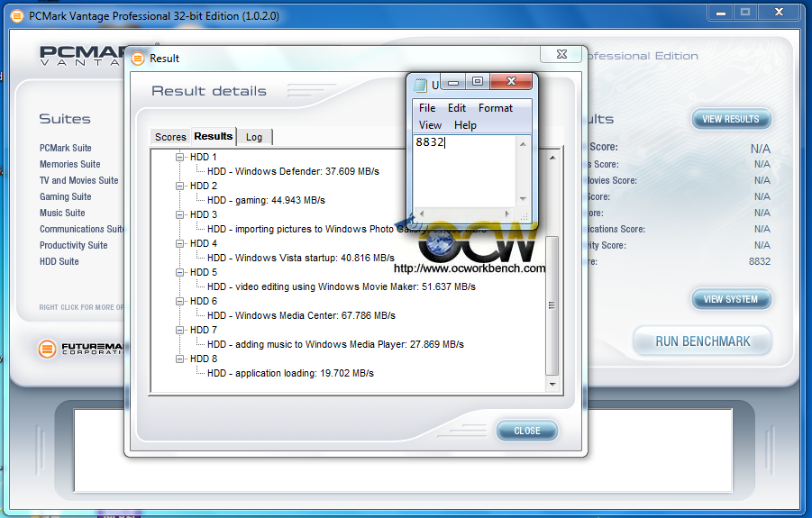This screenshot has width=812, height=518.
Task: Select Productivity Suite
Action: (74, 245)
